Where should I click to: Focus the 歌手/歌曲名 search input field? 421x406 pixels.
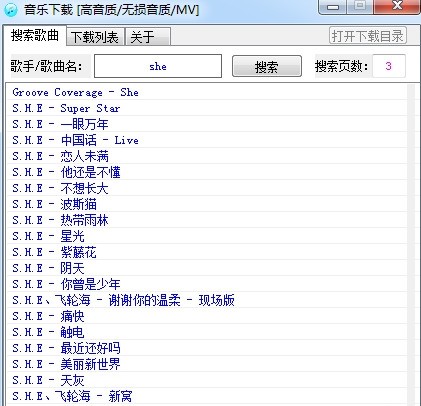(x=158, y=66)
